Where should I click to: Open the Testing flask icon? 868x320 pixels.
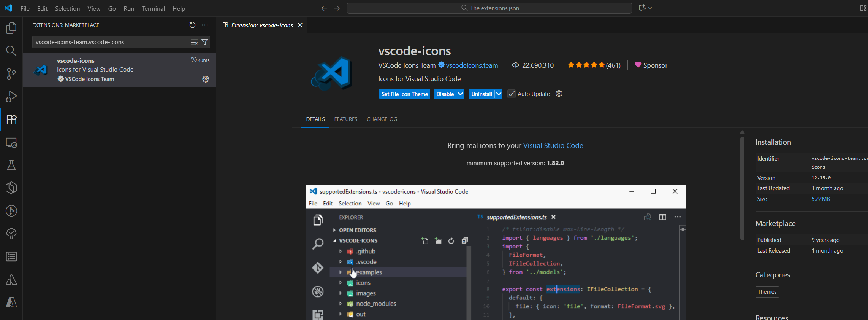coord(11,165)
